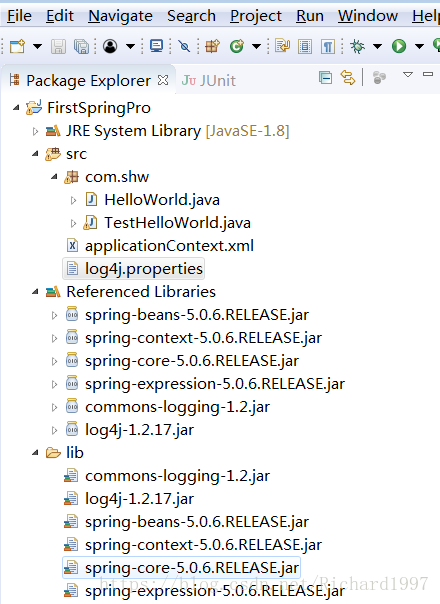Image resolution: width=440 pixels, height=604 pixels.
Task: Open the Window menu
Action: pos(368,16)
